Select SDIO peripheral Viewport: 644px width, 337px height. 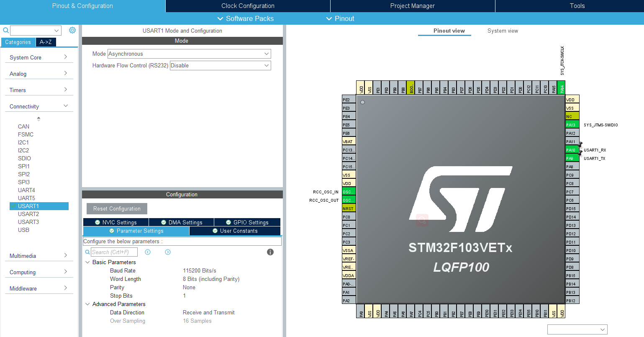tap(24, 158)
